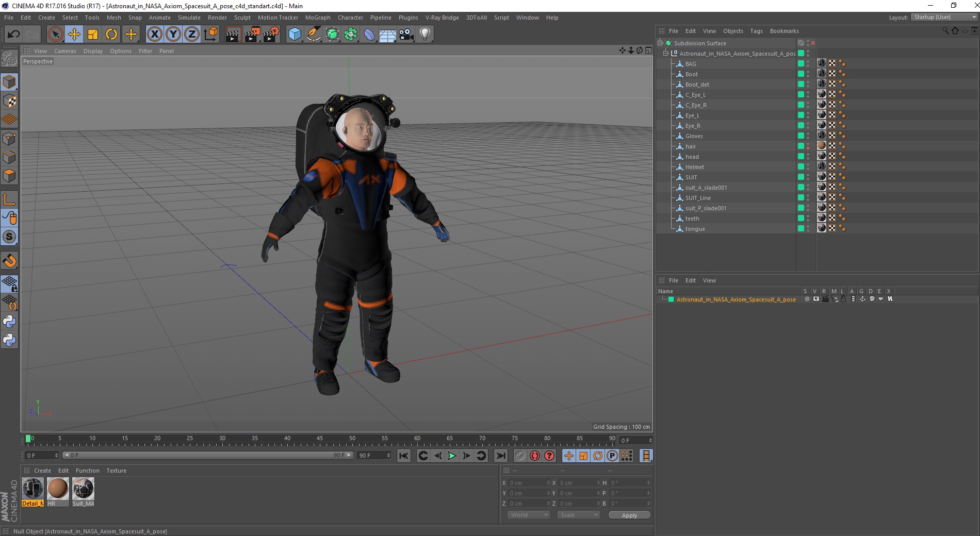Collapse the Subdivision Surface tree

(x=660, y=43)
